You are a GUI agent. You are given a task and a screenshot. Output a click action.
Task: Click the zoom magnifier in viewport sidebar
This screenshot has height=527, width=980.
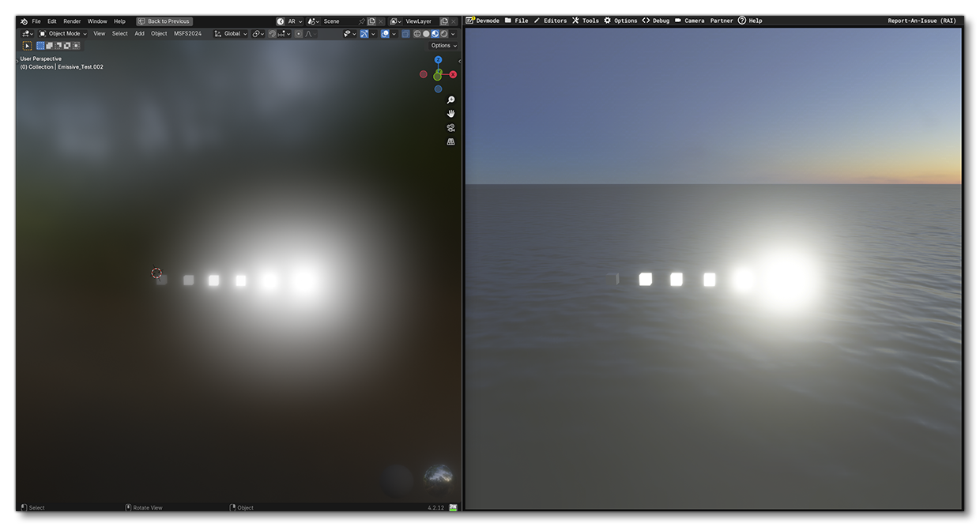point(450,100)
